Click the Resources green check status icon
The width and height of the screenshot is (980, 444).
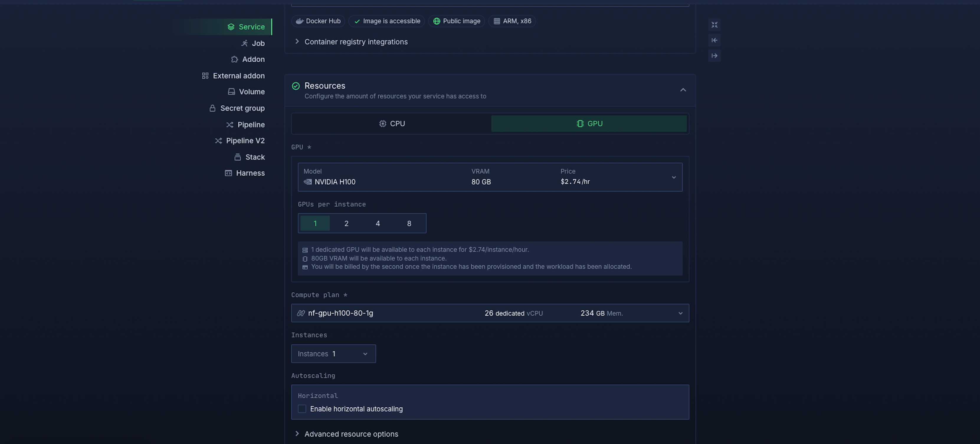pos(296,86)
